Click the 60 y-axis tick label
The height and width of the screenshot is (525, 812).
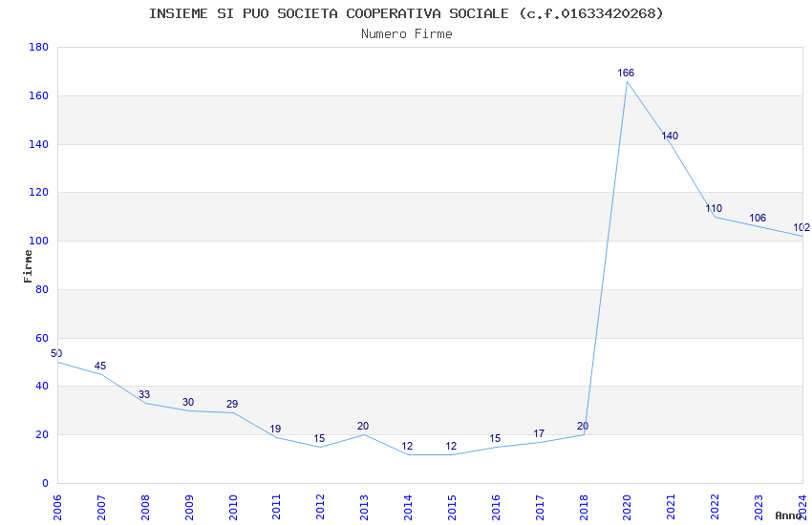(x=42, y=338)
